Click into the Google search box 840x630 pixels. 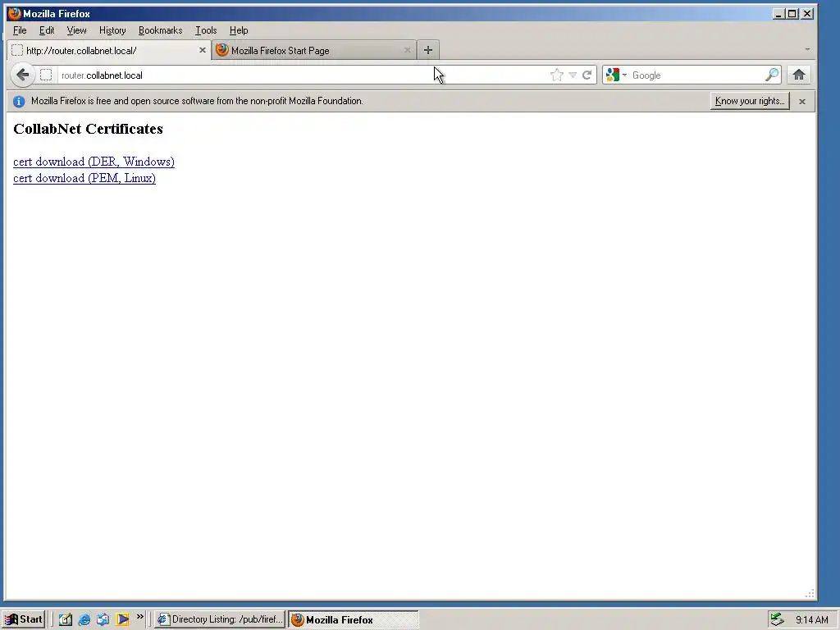696,75
